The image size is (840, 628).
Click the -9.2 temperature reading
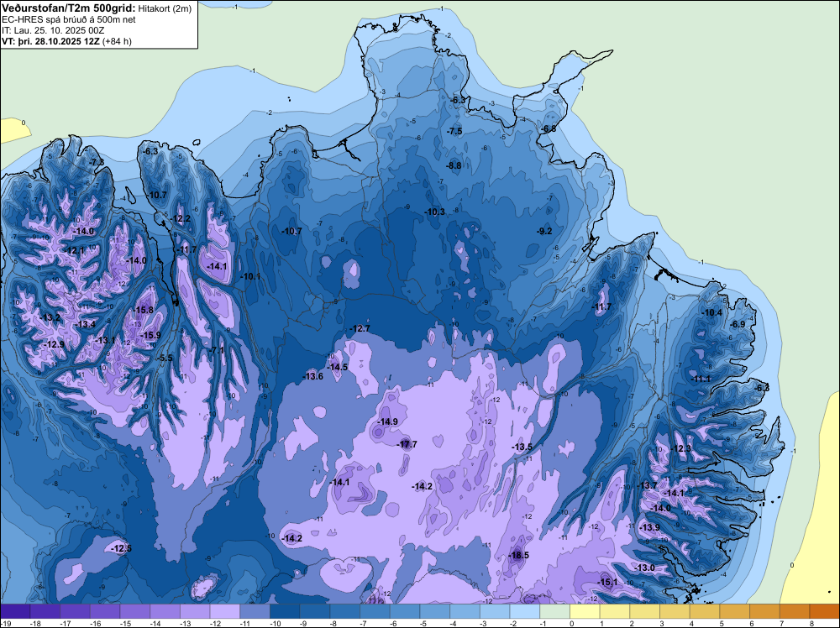coord(544,231)
